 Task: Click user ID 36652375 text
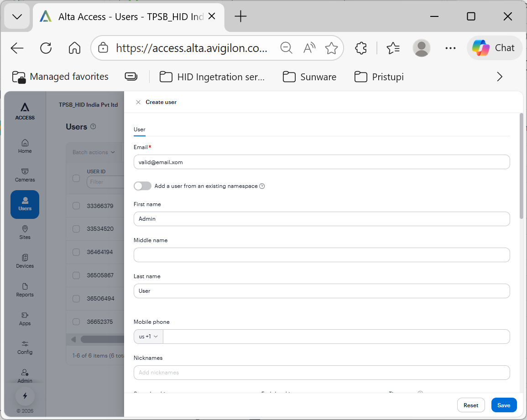[100, 321]
